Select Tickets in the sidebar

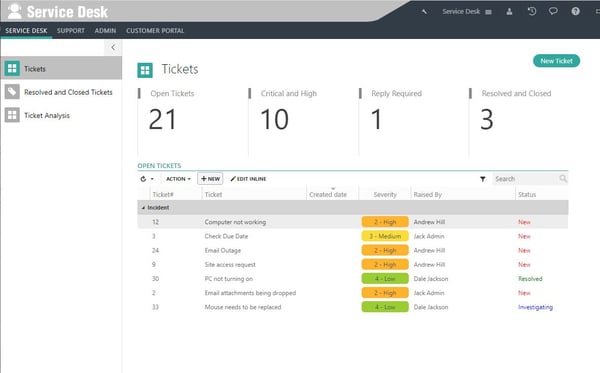61,68
